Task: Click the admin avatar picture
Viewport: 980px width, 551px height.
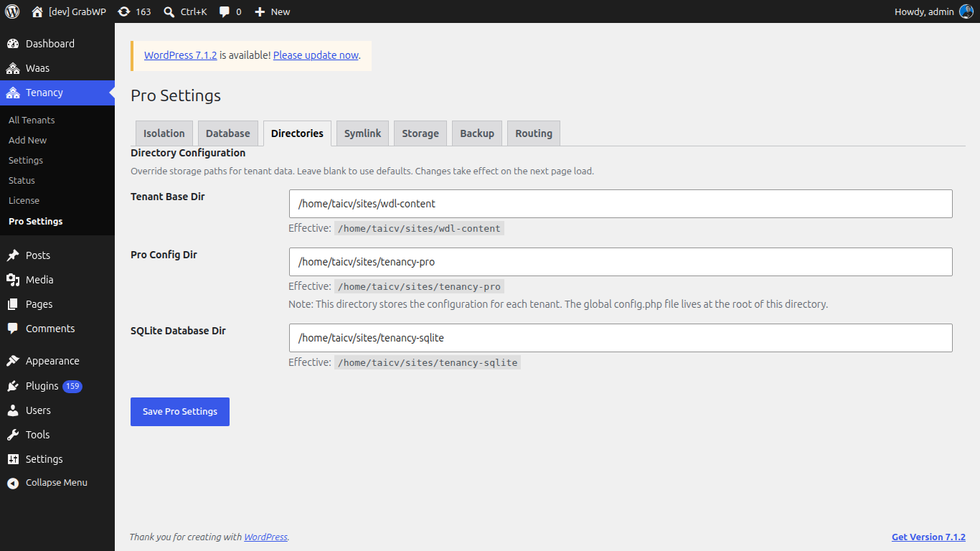Action: click(966, 11)
